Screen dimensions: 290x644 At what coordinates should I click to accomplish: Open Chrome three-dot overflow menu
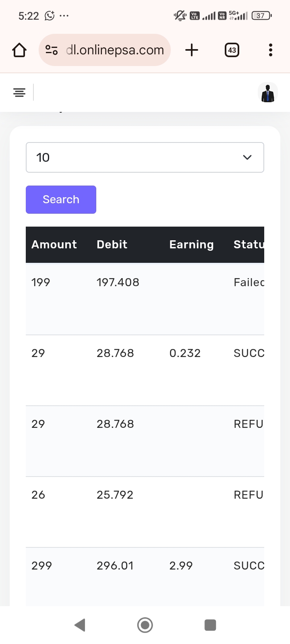coord(270,50)
